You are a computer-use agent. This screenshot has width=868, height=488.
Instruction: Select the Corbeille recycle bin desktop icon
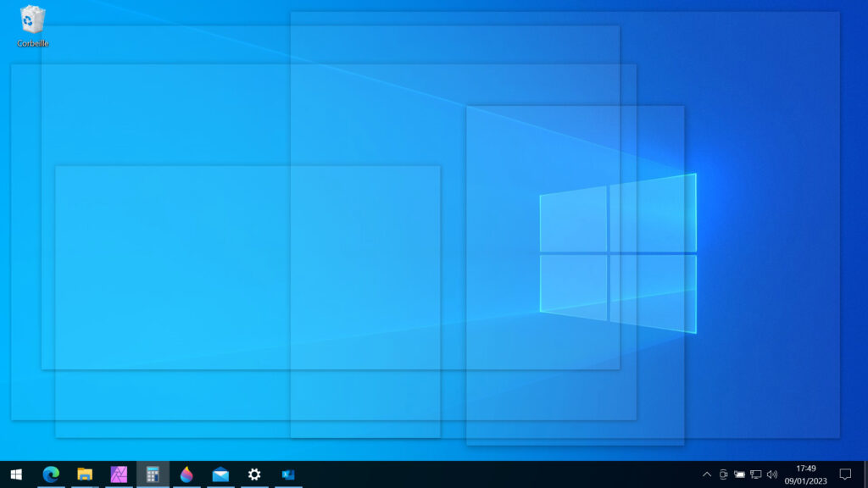point(33,26)
